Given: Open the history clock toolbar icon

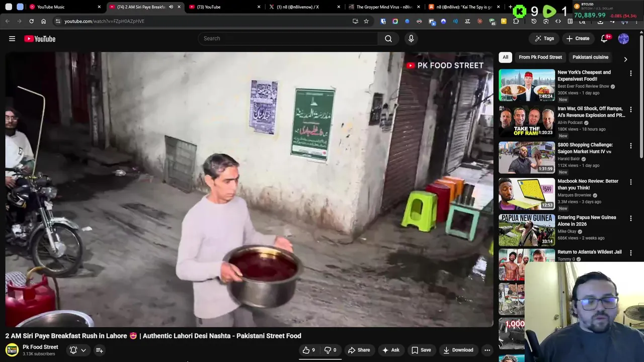Looking at the screenshot, I should click(x=534, y=21).
